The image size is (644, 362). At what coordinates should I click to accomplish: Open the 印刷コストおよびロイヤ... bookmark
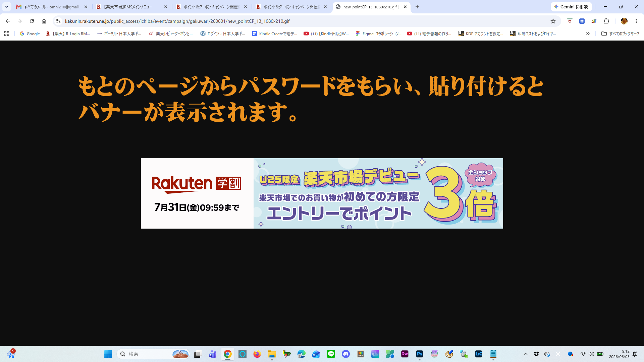point(533,34)
